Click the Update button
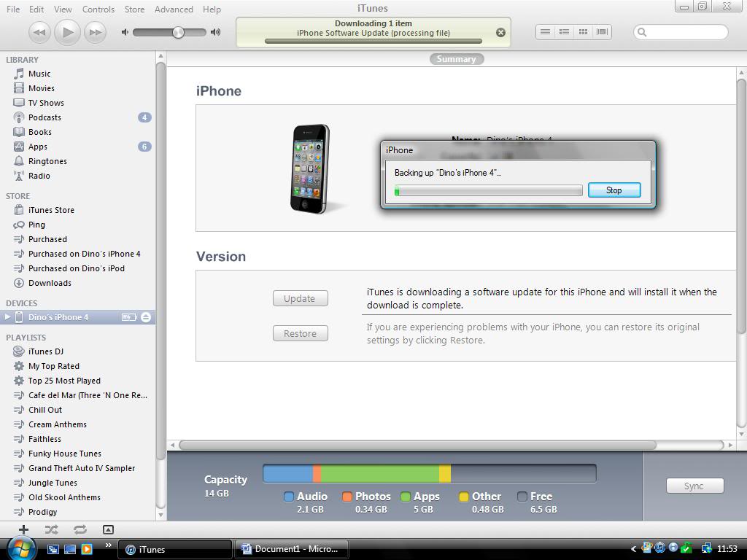The width and height of the screenshot is (747, 560). [300, 298]
